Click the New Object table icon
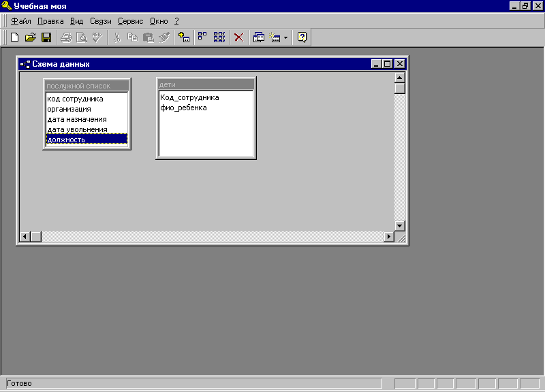This screenshot has height=392, width=545. tap(275, 37)
